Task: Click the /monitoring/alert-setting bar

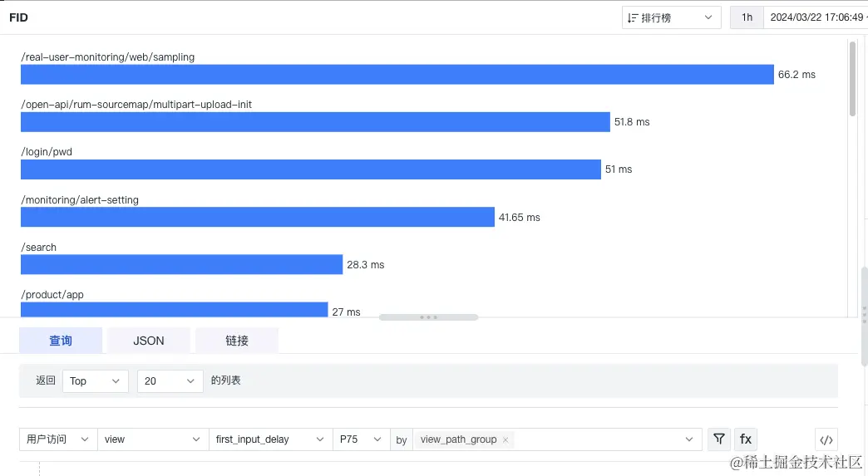Action: (258, 218)
